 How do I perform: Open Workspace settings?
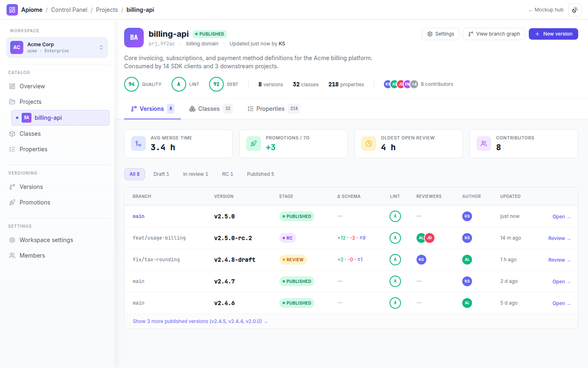pyautogui.click(x=57, y=240)
